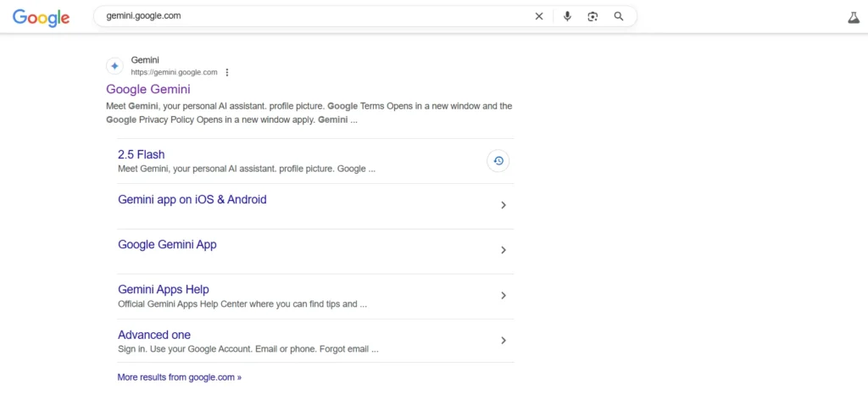Click the history clock icon beside 2.5 Flash

click(x=498, y=161)
